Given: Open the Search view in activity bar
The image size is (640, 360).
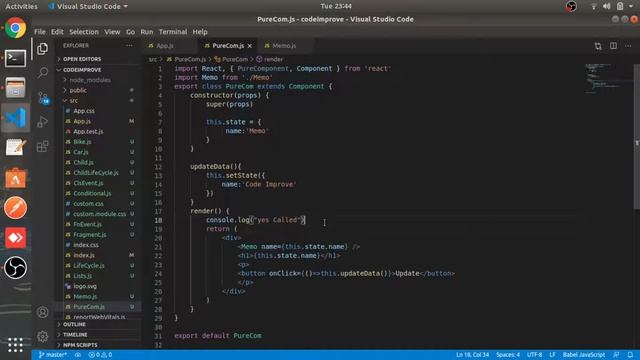Looking at the screenshot, I should point(42,73).
